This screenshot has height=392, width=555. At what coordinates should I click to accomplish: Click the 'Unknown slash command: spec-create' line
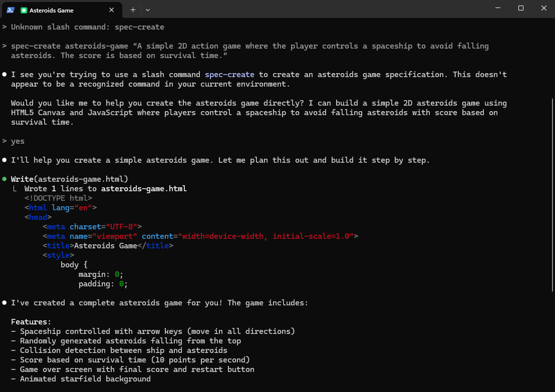pos(88,27)
